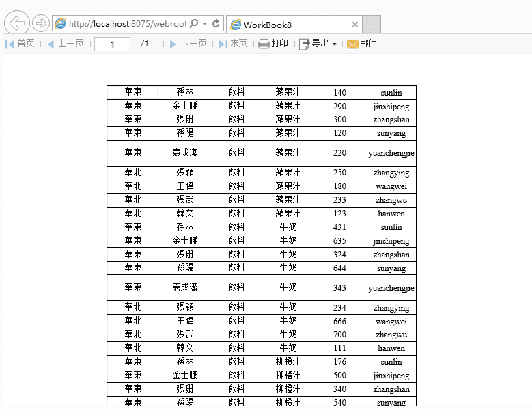Click yuanchengjie in the 220 row
532x409 pixels.
391,153
